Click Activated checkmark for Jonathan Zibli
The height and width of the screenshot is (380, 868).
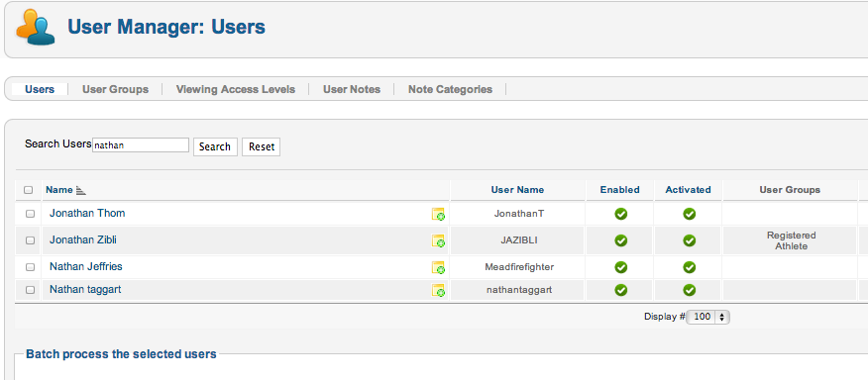689,240
